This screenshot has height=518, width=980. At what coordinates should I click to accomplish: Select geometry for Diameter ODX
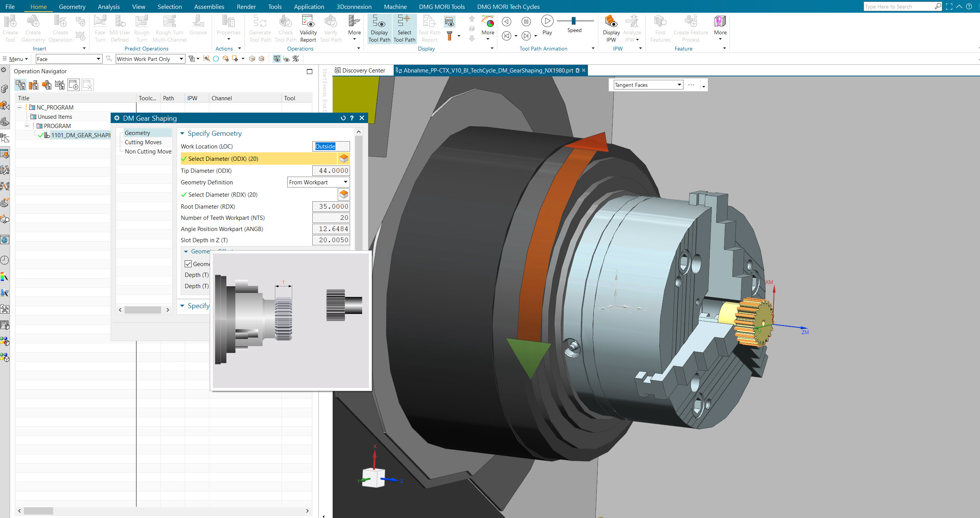344,159
